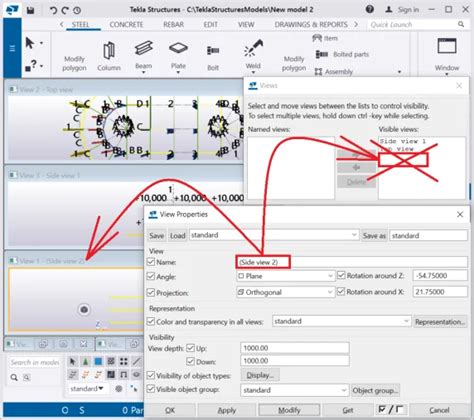
Task: Click the Get button
Action: click(x=348, y=410)
